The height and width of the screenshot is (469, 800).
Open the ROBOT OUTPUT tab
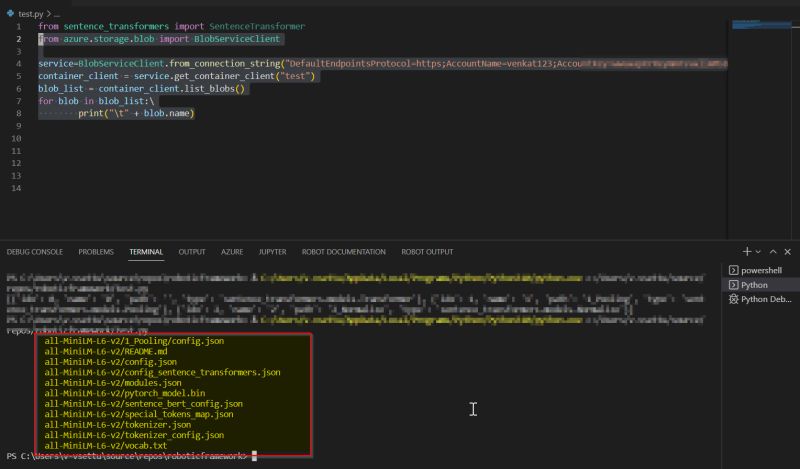click(427, 252)
